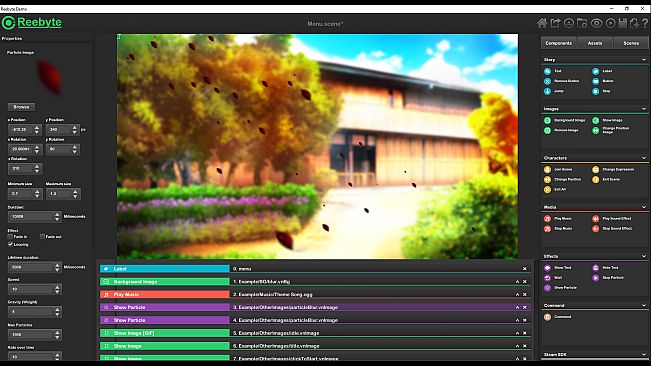The image size is (651, 366).
Task: Toggle the Fade in checkbox
Action: 10,237
